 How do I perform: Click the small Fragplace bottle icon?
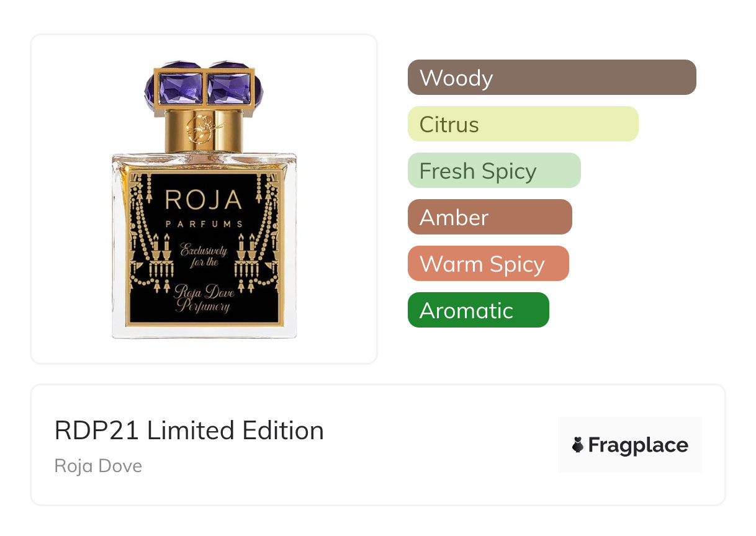coord(578,445)
